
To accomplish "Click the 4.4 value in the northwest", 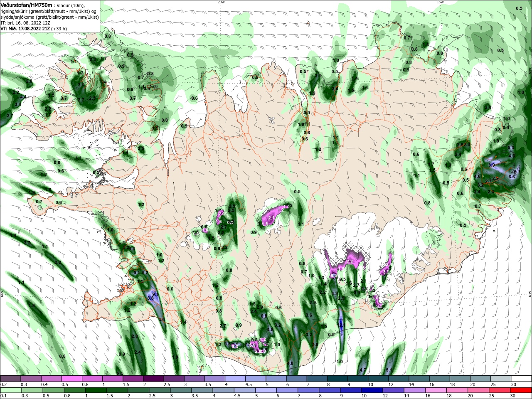I will 23,97.
